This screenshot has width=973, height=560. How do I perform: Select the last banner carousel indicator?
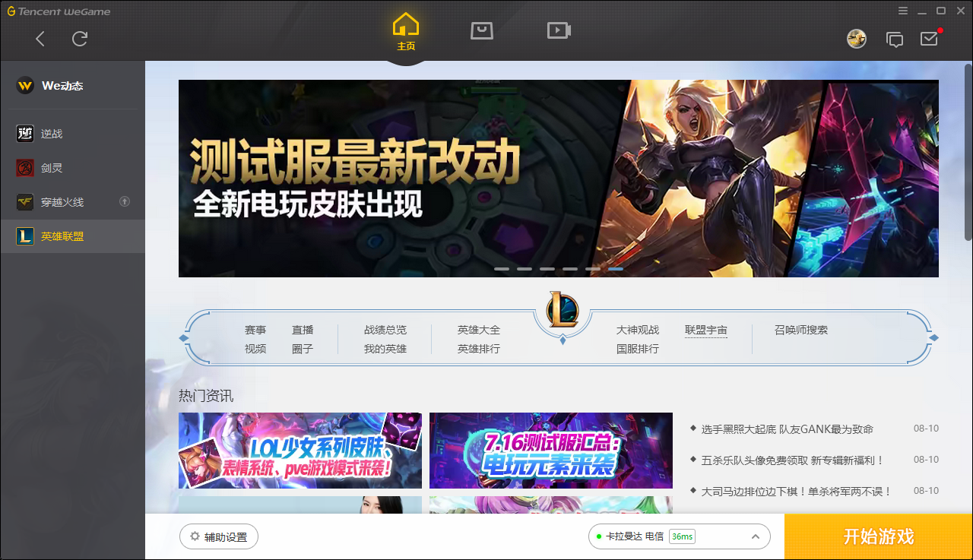pyautogui.click(x=615, y=269)
